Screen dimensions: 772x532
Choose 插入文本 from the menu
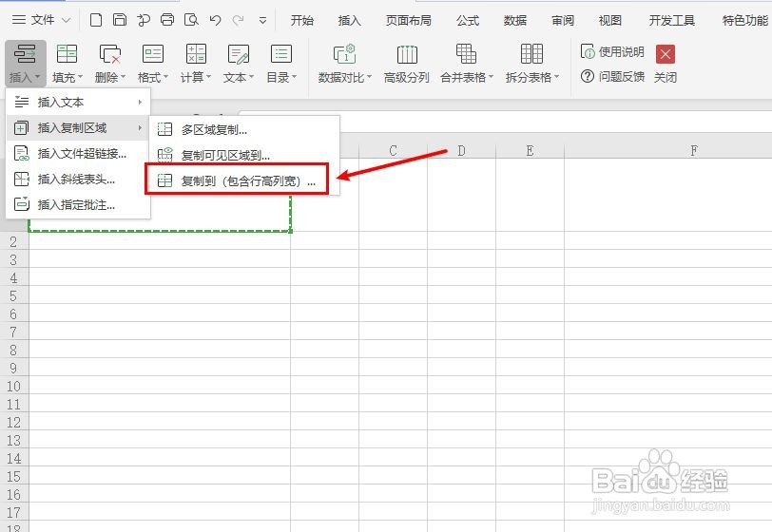(78, 103)
